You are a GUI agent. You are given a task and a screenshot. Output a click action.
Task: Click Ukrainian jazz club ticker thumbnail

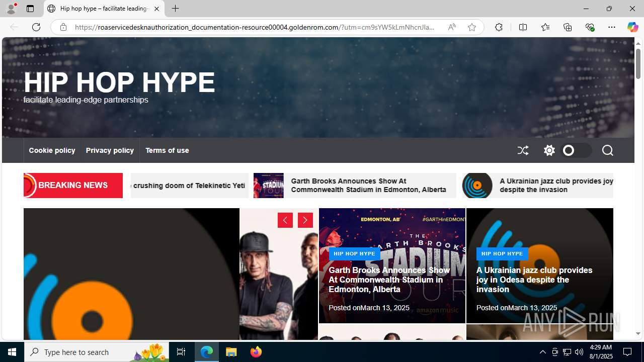(477, 186)
